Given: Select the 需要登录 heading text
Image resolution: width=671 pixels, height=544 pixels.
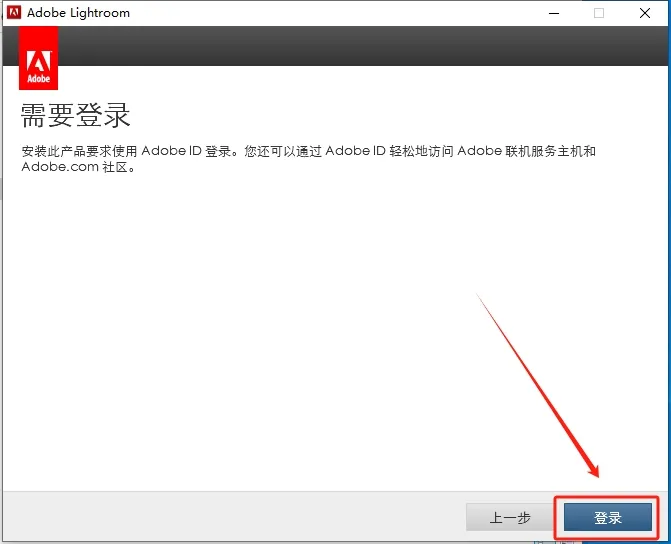Looking at the screenshot, I should click(75, 115).
